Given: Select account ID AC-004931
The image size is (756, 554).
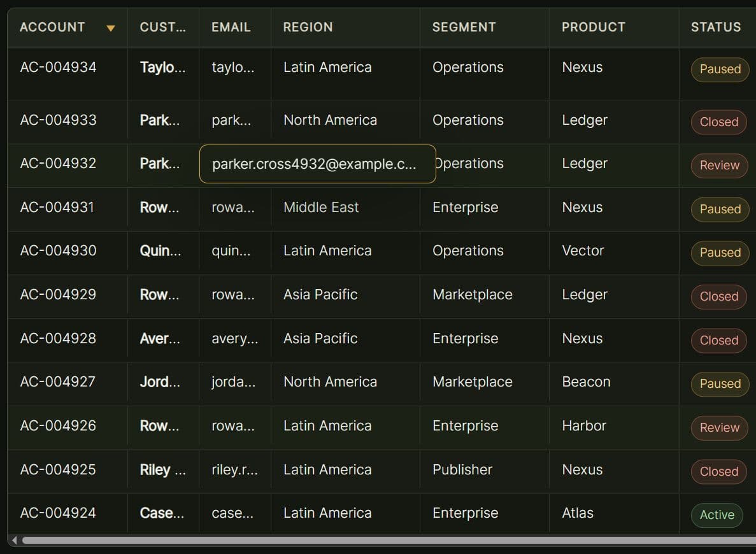Looking at the screenshot, I should [x=57, y=208].
